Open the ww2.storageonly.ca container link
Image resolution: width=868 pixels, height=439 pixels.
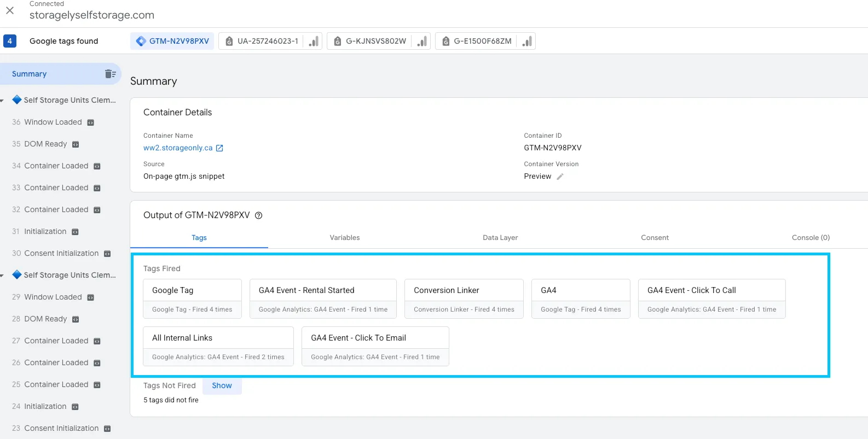coord(178,148)
